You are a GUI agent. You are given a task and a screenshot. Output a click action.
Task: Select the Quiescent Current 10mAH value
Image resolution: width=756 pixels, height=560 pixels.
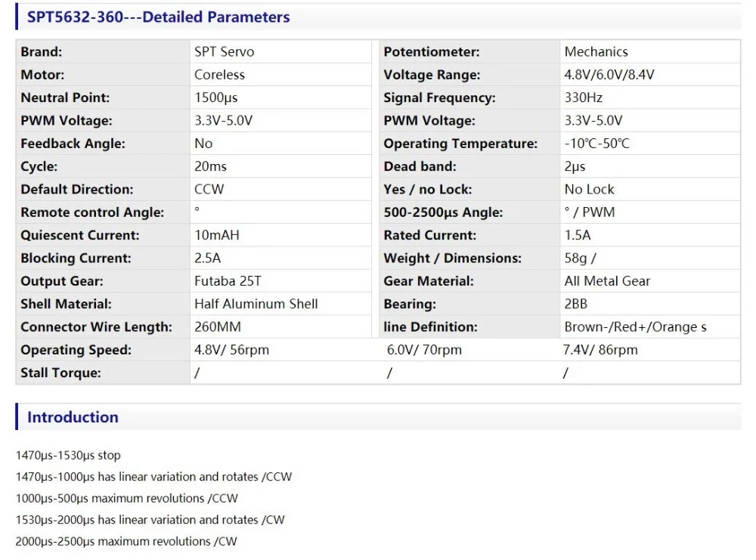(x=216, y=235)
